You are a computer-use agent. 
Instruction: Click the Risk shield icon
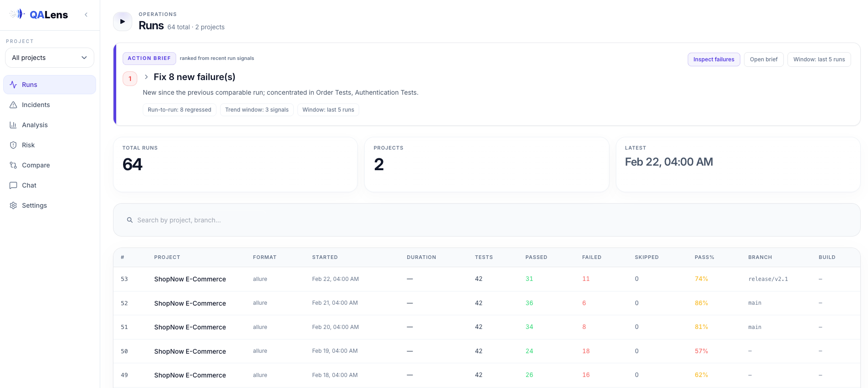[13, 145]
